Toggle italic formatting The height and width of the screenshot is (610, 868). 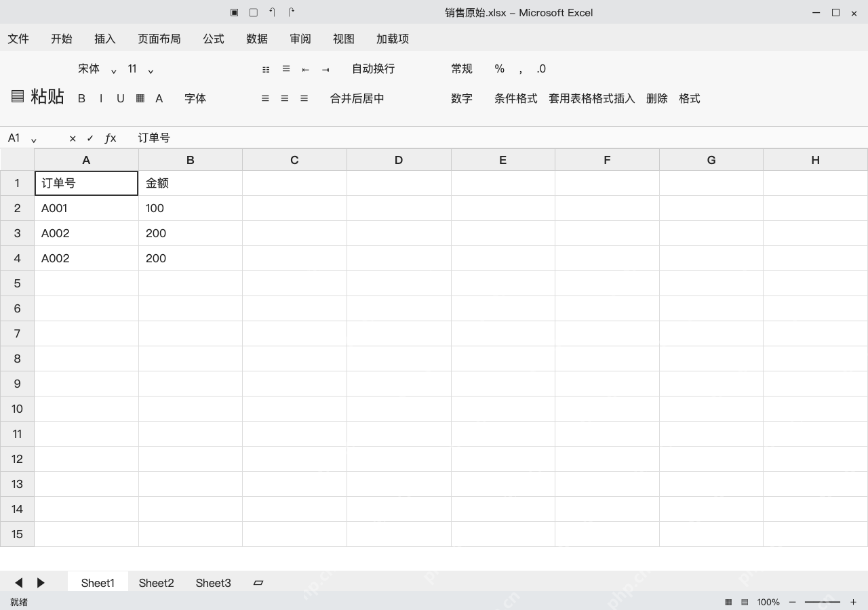point(101,98)
